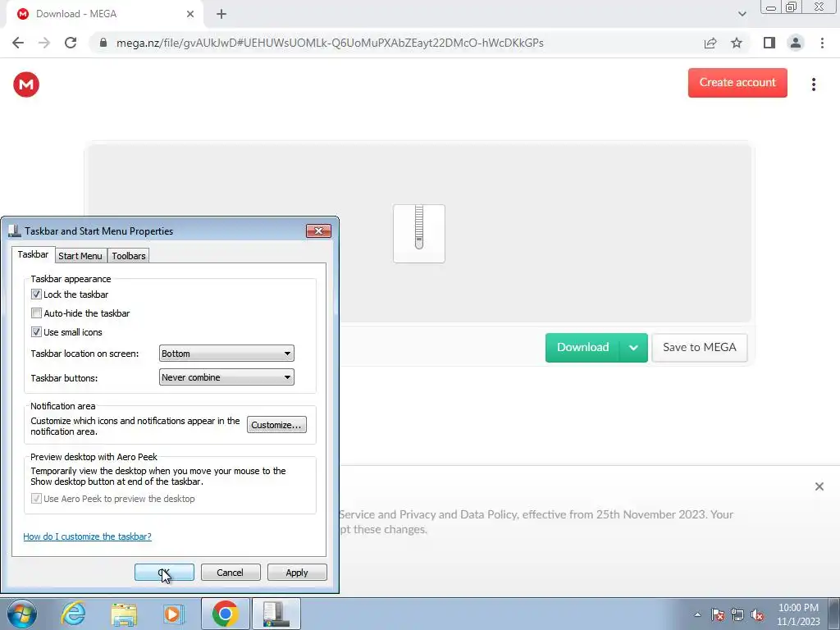Show hidden tray icons arrow

(697, 614)
